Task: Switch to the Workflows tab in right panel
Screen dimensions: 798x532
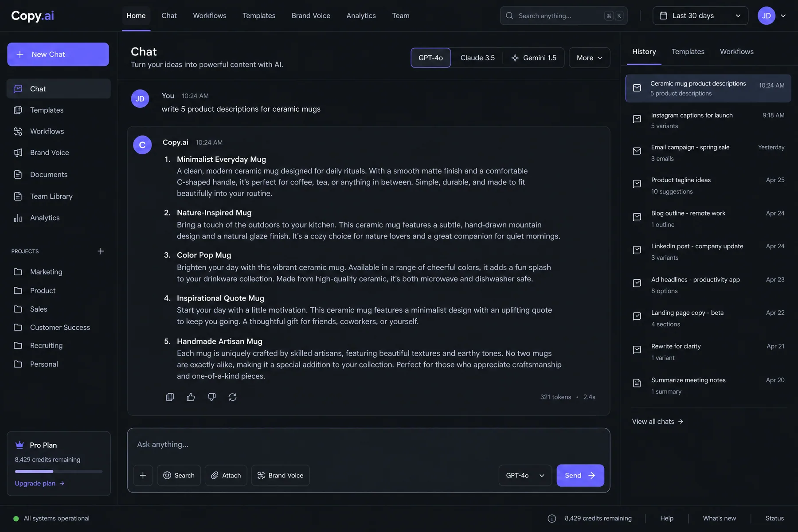Action: pos(736,51)
